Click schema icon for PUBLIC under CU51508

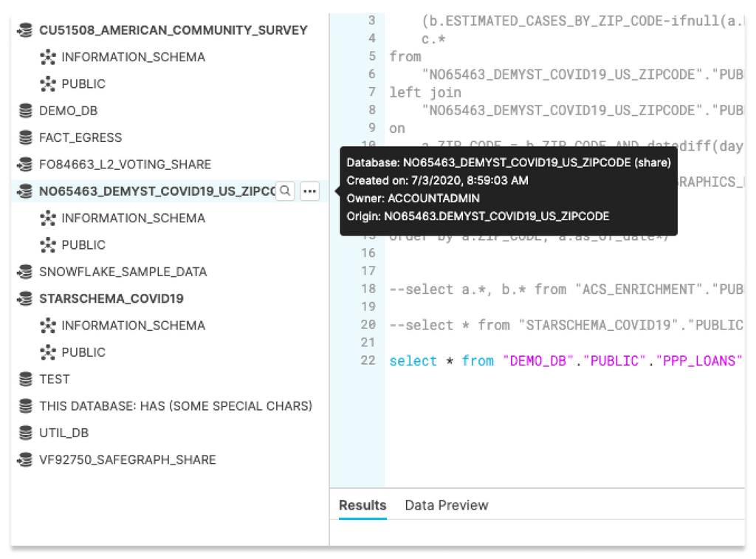click(48, 84)
